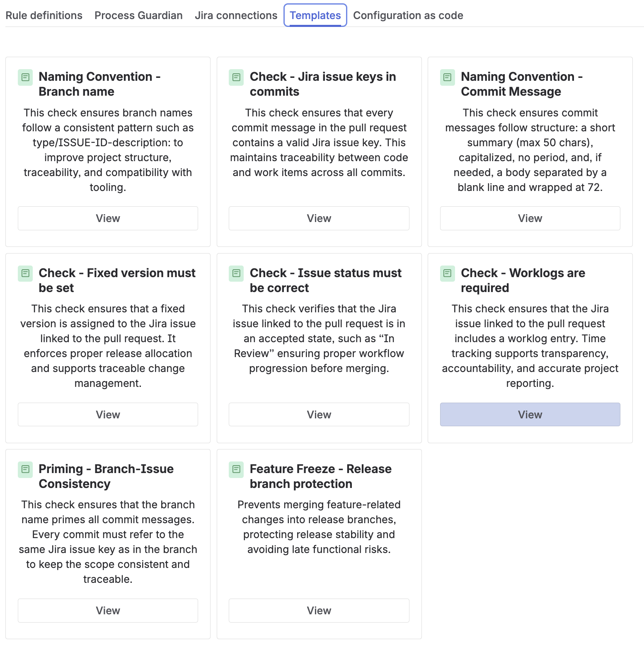The image size is (644, 652).
Task: Open the Configuration as code tab
Action: [x=408, y=15]
